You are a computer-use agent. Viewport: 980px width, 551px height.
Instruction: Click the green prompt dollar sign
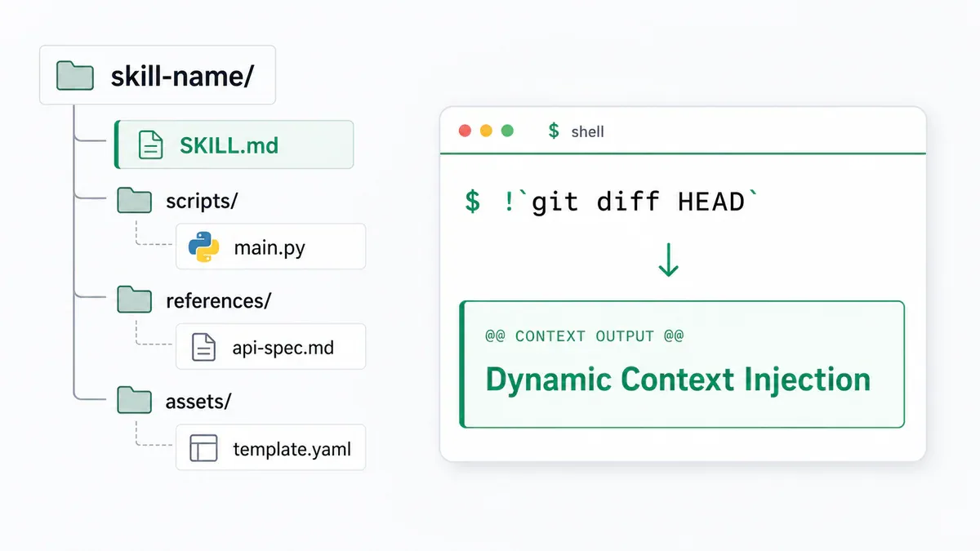click(x=473, y=200)
